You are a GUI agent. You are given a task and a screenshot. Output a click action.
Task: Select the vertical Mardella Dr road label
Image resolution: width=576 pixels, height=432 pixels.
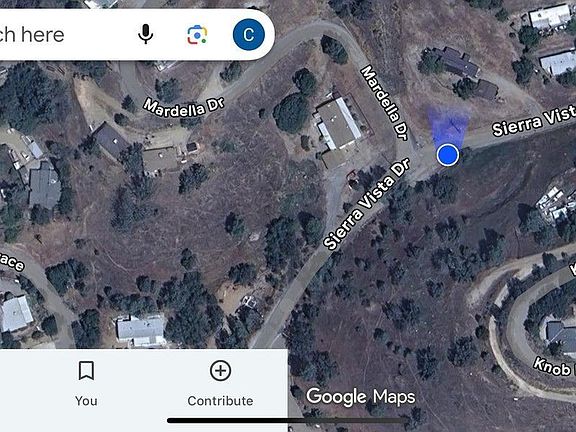coord(385,102)
